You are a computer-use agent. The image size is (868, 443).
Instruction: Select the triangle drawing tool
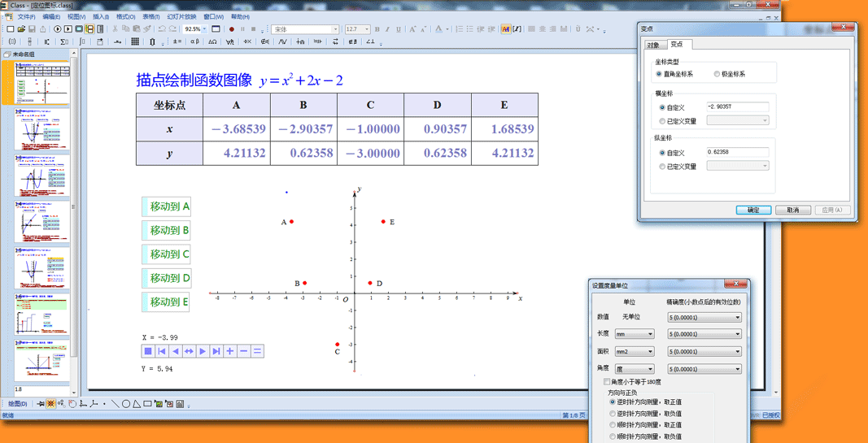[137, 404]
